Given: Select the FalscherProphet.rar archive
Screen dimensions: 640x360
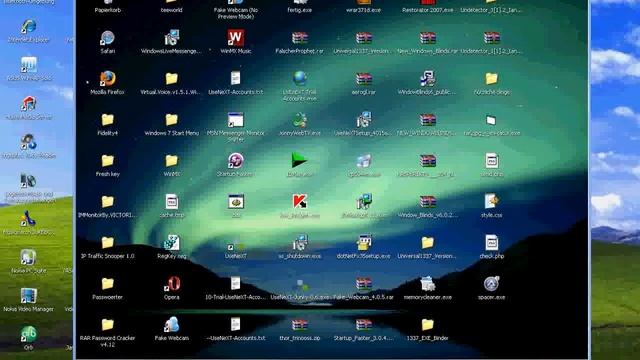Looking at the screenshot, I should [x=300, y=38].
